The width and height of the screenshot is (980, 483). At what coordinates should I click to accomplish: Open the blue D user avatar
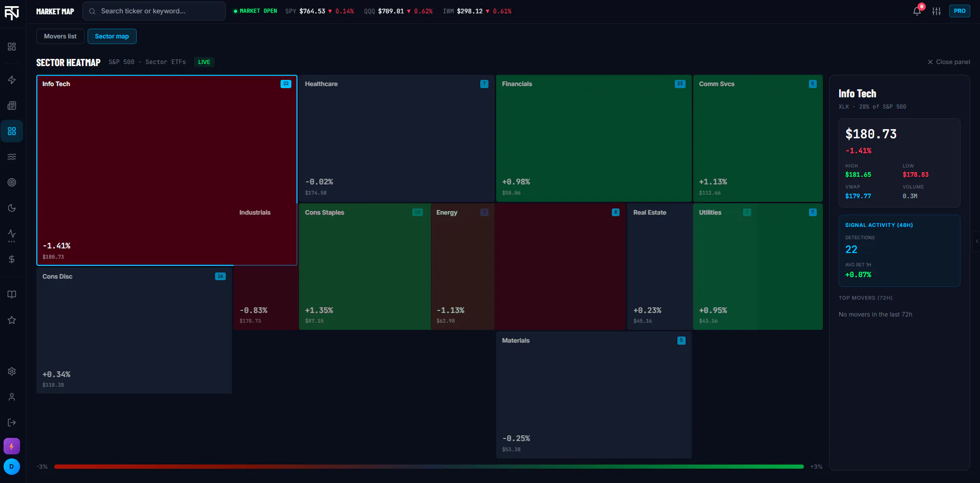(12, 467)
